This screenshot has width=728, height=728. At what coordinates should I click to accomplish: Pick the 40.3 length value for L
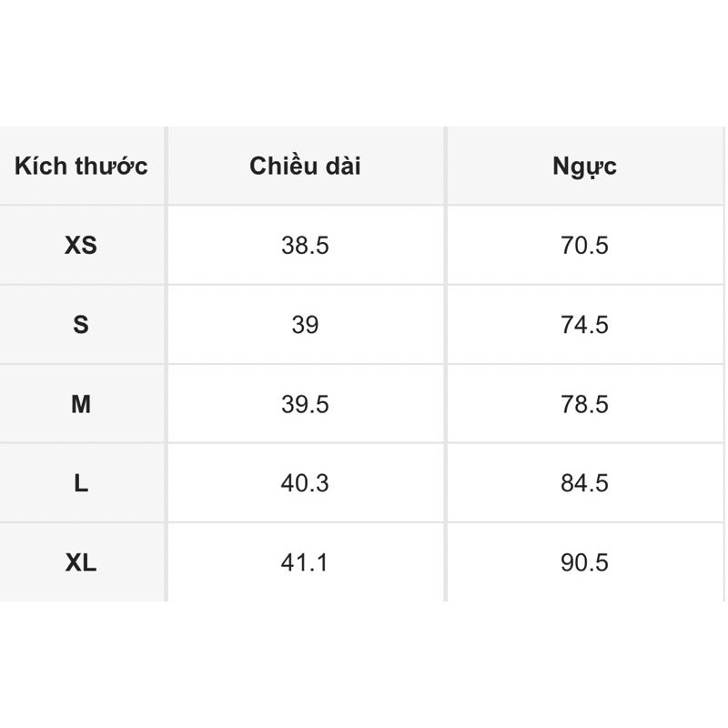point(305,483)
